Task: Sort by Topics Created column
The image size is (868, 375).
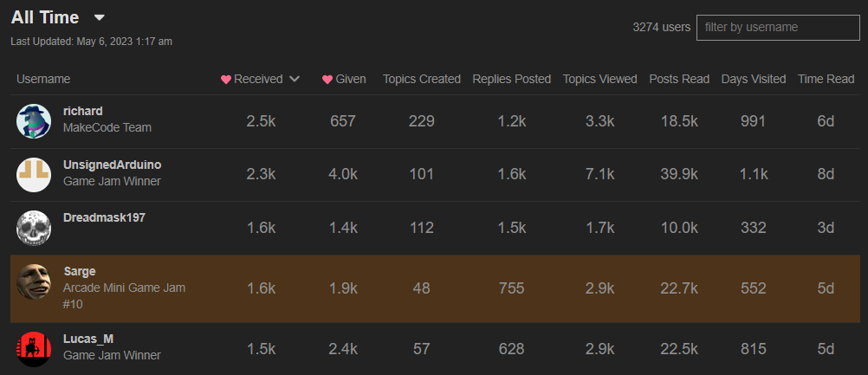Action: (x=421, y=79)
